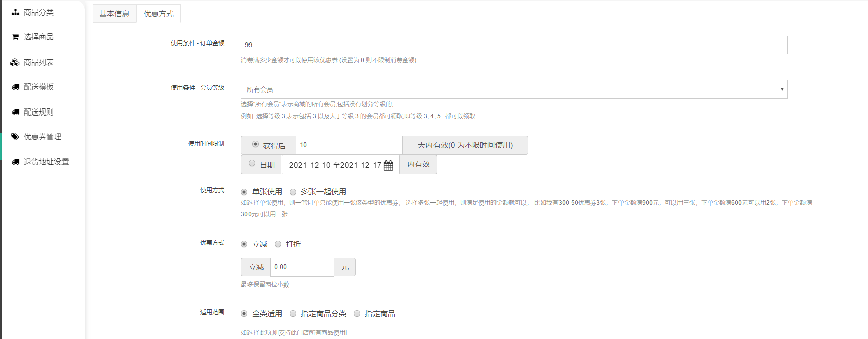Open 优惠券管理 in the sidebar menu
Image resolution: width=868 pixels, height=339 pixels.
coord(42,137)
